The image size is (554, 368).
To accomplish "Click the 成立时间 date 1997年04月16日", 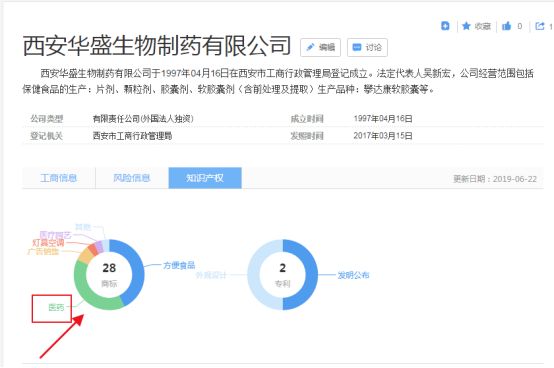I will click(383, 119).
